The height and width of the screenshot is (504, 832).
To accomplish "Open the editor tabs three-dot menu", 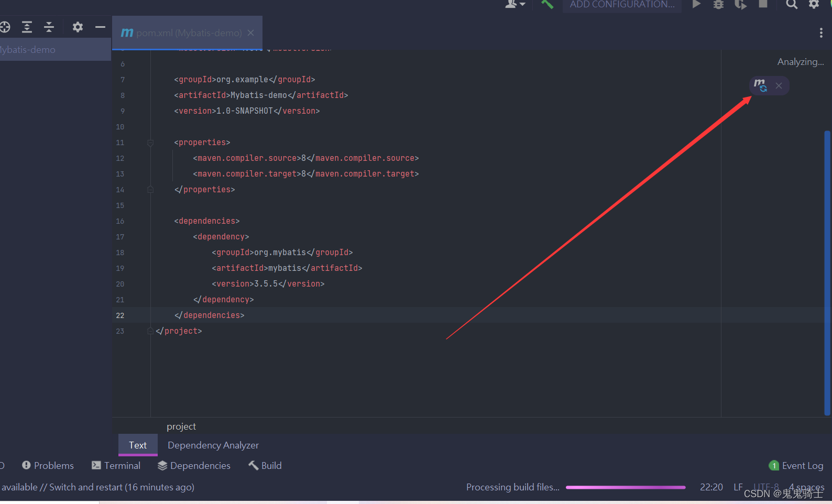I will click(821, 33).
